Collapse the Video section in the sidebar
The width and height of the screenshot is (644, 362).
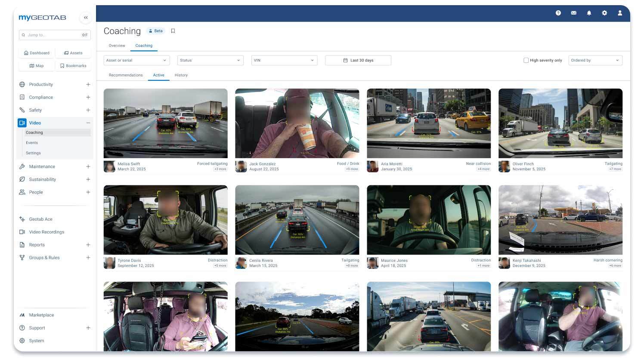tap(88, 123)
